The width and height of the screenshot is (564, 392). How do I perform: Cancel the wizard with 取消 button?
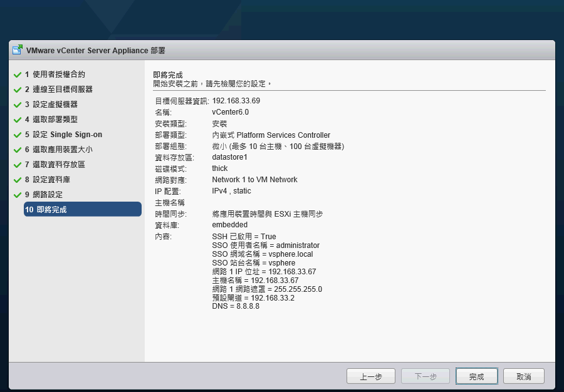pyautogui.click(x=524, y=376)
